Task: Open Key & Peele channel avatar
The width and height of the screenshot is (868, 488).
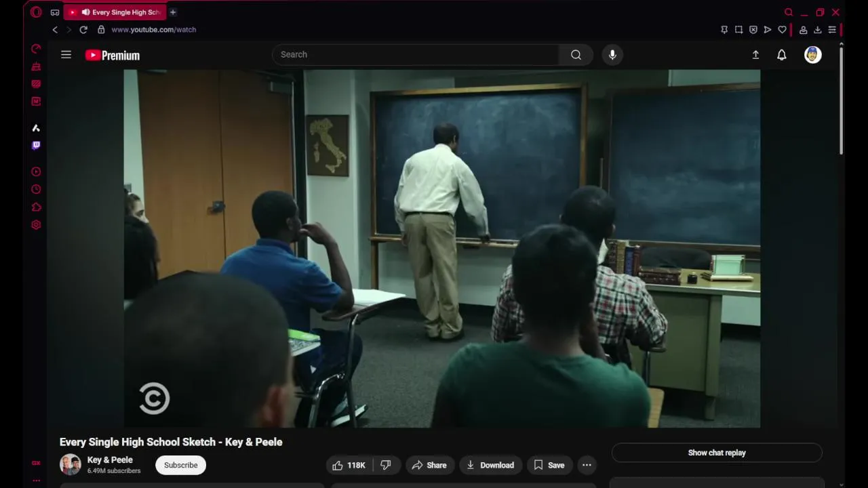Action: click(71, 465)
